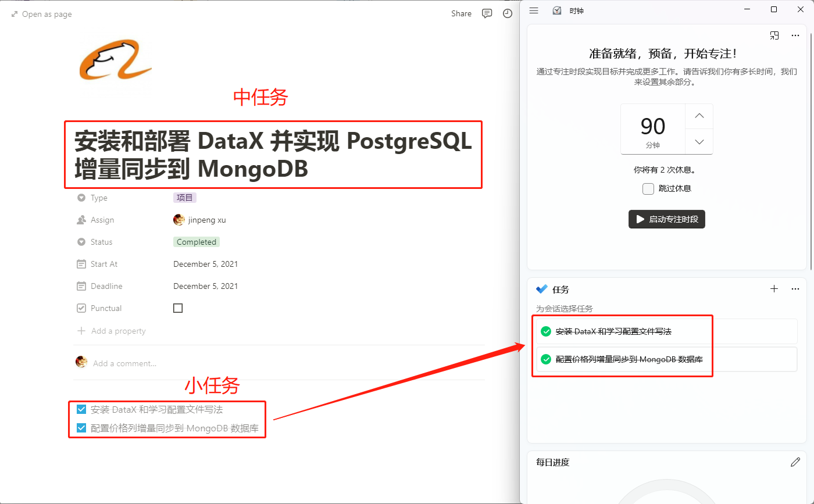Open the Completed status dropdown
This screenshot has width=814, height=504.
tap(197, 242)
